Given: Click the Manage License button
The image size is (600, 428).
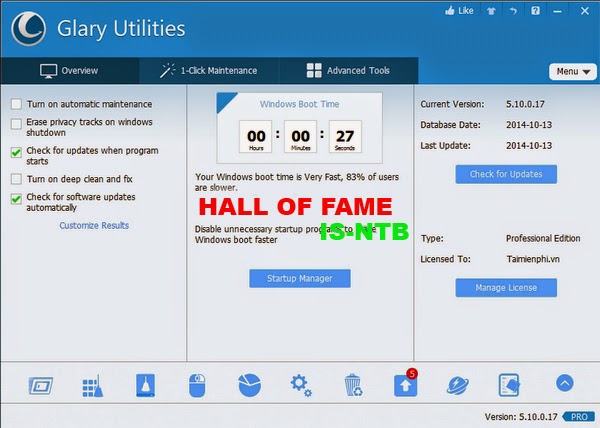Looking at the screenshot, I should point(506,288).
